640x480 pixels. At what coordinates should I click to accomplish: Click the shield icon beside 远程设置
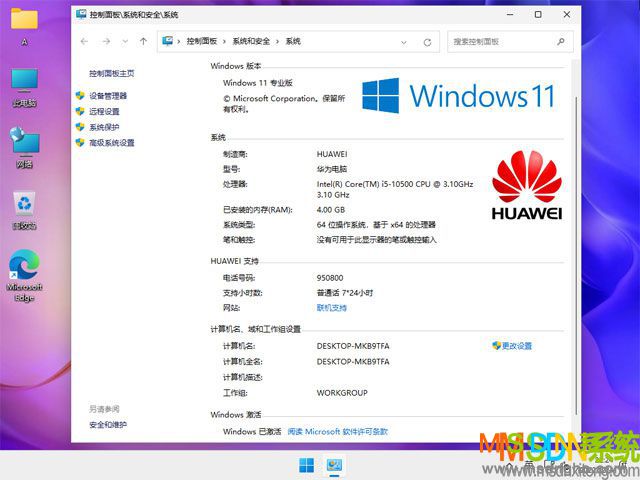80,111
